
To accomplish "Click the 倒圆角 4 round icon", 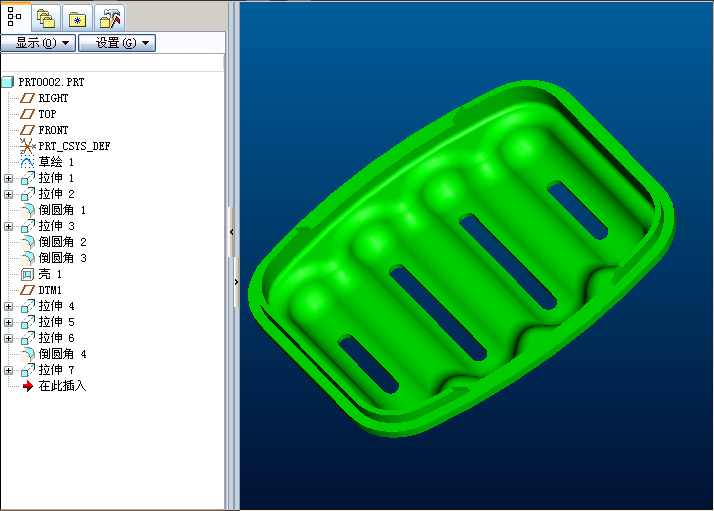I will pos(28,354).
